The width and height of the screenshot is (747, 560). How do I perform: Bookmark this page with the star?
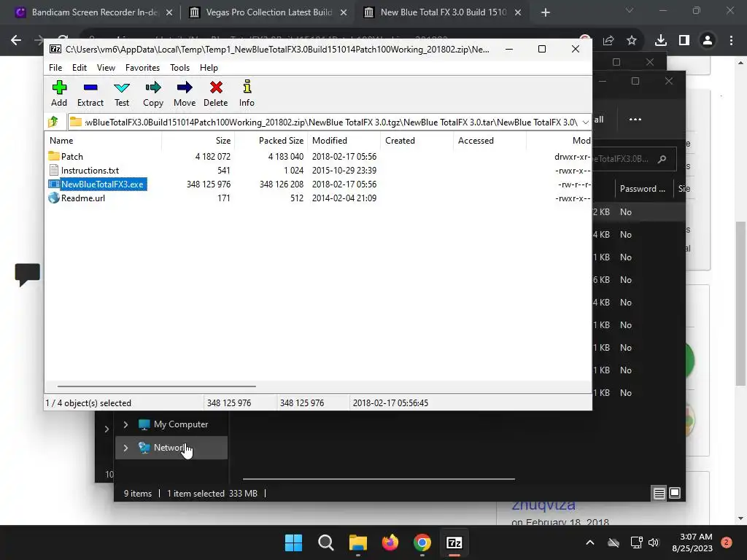[632, 41]
